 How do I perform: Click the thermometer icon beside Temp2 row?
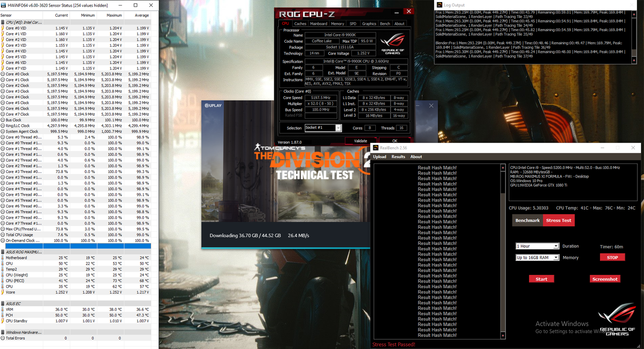(3, 269)
